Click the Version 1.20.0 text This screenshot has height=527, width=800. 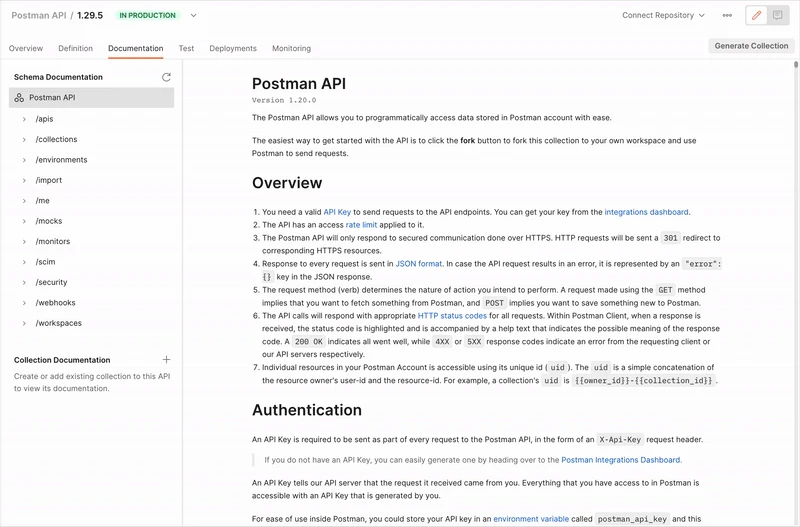pyautogui.click(x=284, y=100)
